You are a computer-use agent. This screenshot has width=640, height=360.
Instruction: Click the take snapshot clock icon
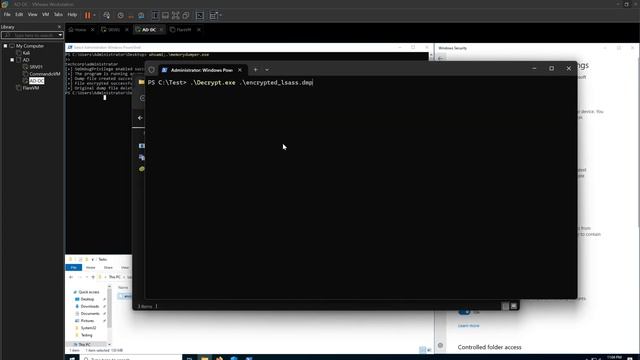(120, 16)
